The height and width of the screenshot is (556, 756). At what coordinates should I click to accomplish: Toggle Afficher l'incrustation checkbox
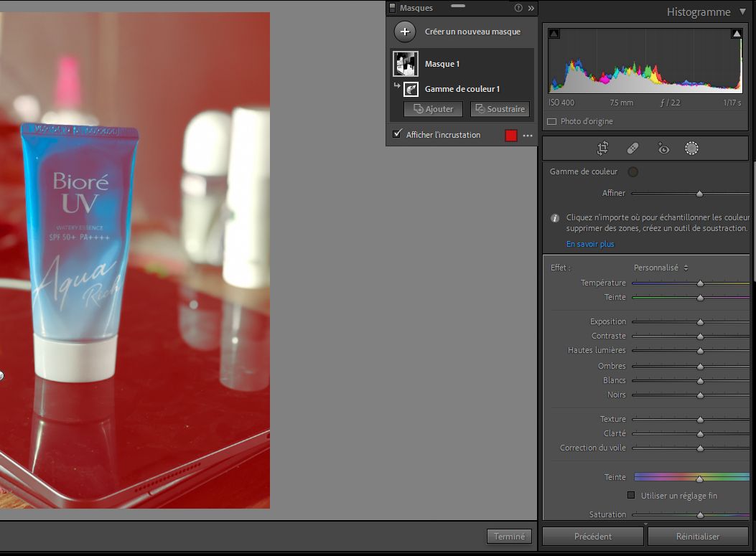[397, 134]
